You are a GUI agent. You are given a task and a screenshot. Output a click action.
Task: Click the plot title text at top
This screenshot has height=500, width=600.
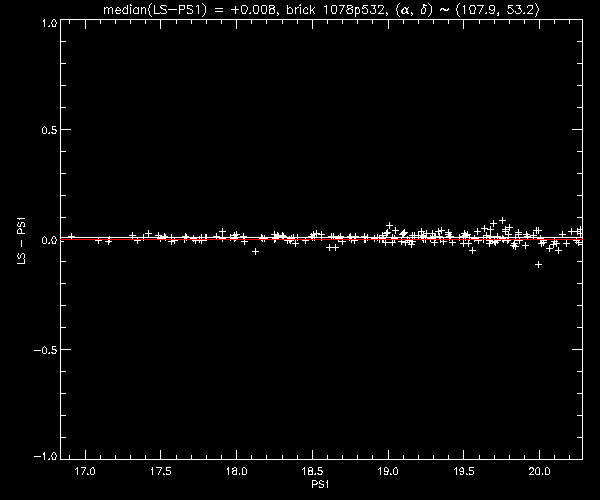321,9
